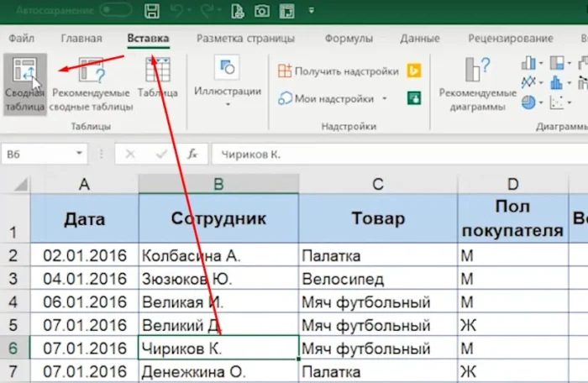Open the Мои надстройки dropdown
This screenshot has width=588, height=383.
[385, 98]
